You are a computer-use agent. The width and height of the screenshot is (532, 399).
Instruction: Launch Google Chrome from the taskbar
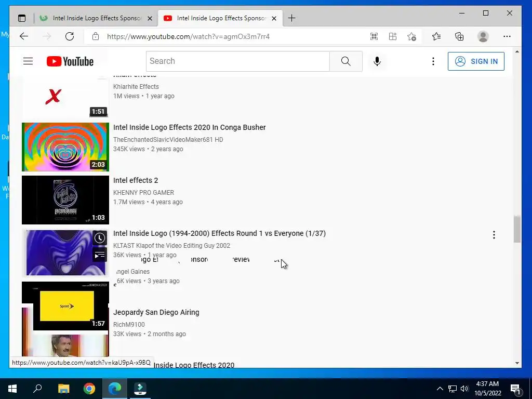(x=89, y=389)
